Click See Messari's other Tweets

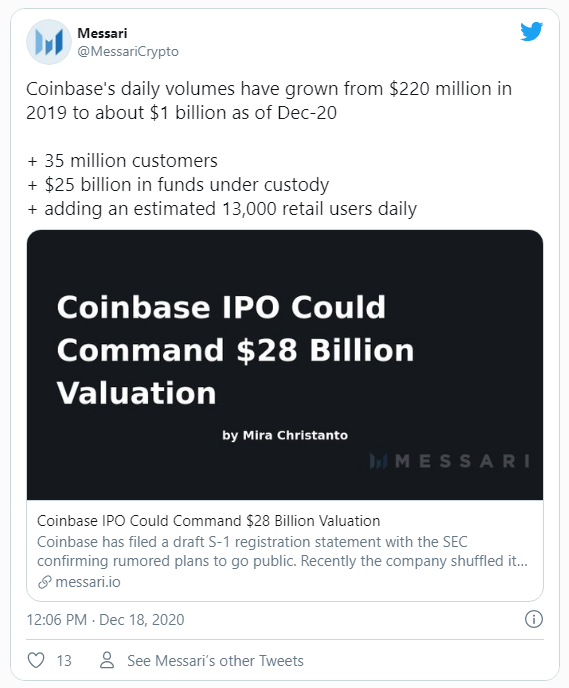click(215, 660)
